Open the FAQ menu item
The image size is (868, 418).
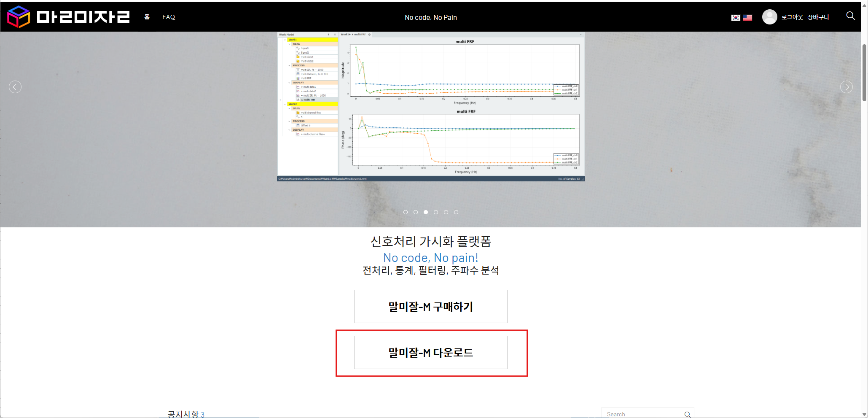(169, 17)
